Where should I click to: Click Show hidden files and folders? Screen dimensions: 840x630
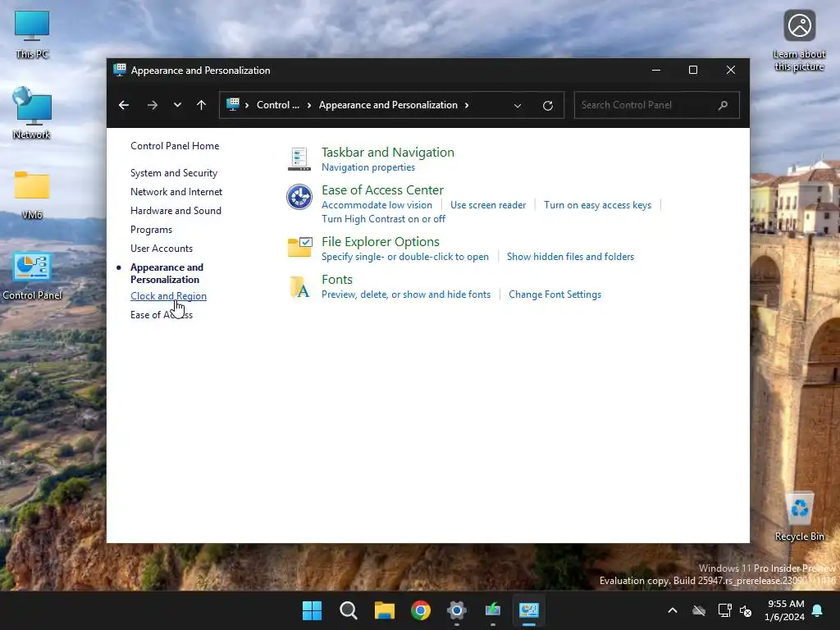[571, 257]
